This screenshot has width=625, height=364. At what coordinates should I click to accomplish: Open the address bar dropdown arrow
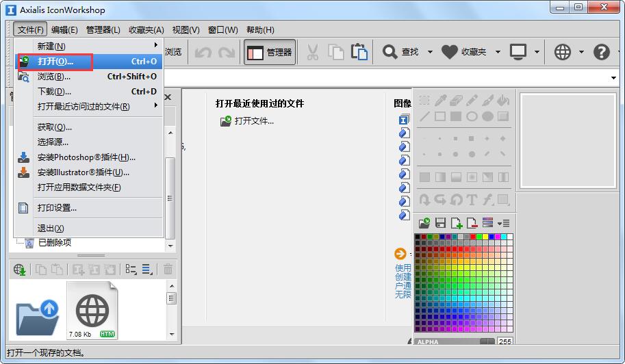click(613, 78)
